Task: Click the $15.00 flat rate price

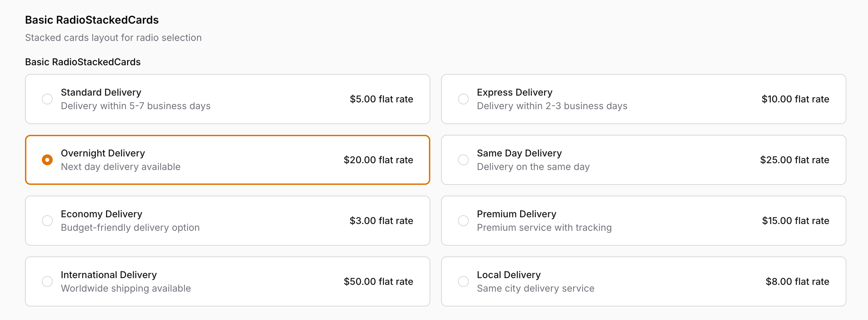Action: (x=795, y=221)
